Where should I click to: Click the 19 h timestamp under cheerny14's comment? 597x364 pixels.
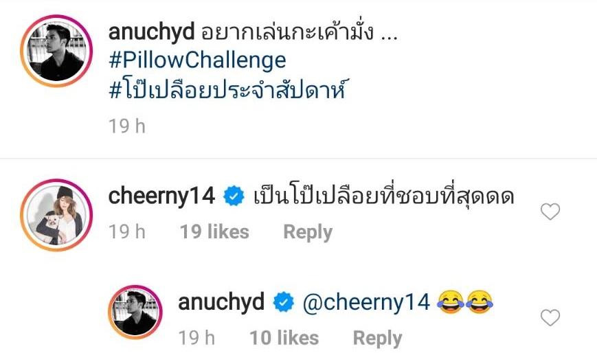[127, 232]
